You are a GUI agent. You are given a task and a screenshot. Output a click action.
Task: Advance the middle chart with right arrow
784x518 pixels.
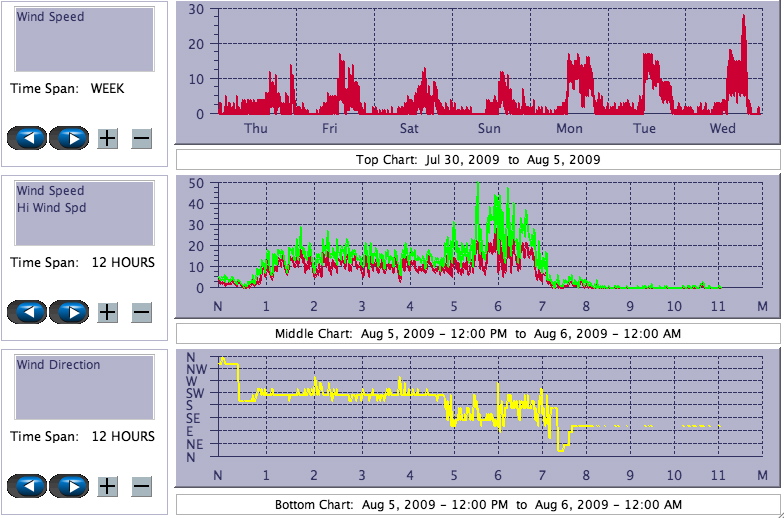point(69,312)
